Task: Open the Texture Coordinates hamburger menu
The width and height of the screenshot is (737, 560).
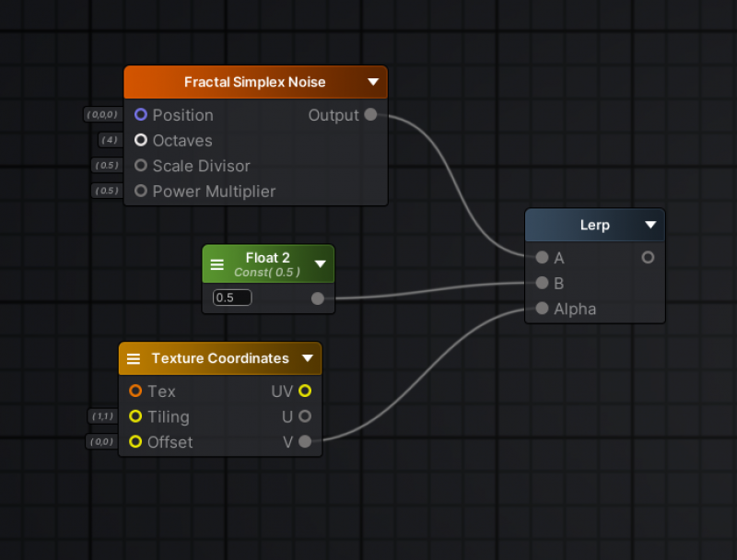Action: 134,358
